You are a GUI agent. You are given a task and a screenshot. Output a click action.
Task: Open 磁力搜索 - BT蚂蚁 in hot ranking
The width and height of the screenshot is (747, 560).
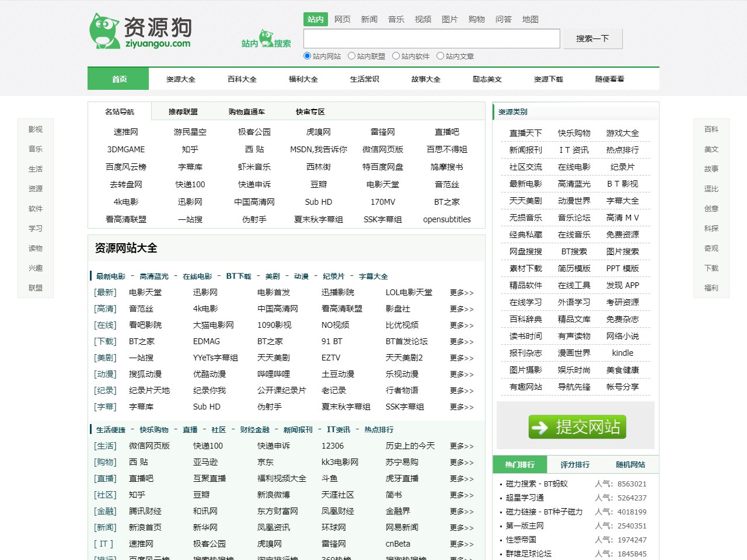[x=536, y=484]
